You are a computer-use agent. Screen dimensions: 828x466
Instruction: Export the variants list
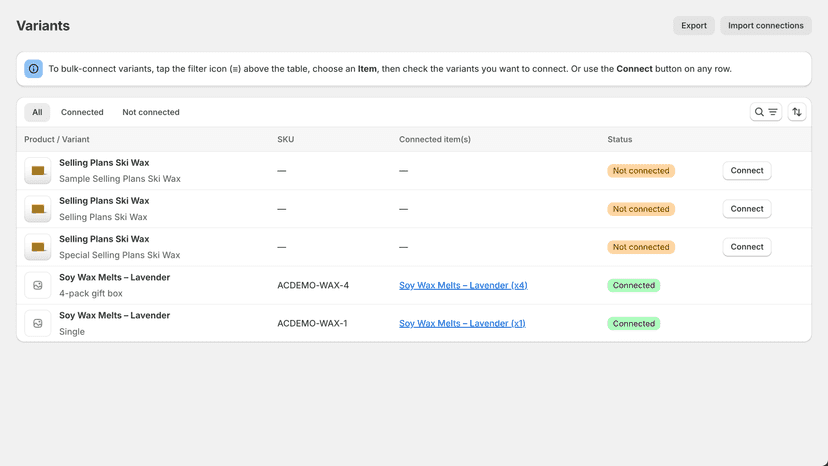(693, 25)
